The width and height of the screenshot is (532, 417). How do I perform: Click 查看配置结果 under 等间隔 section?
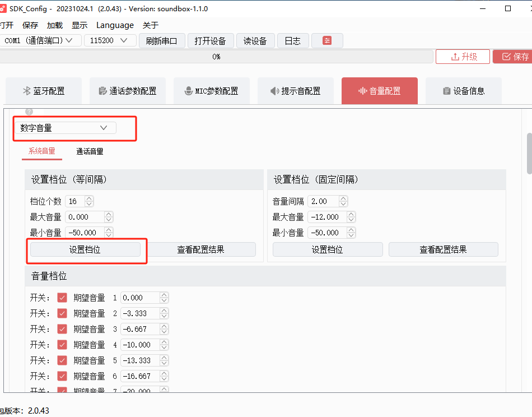click(x=201, y=249)
